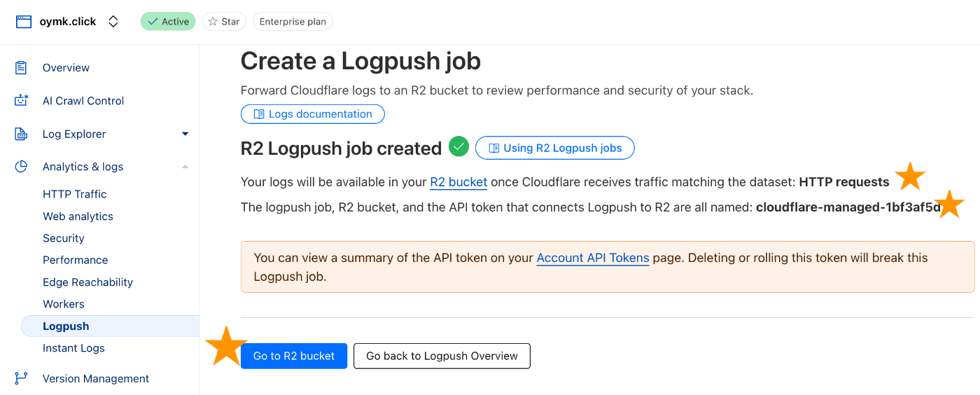Click the Analytics & logs pie chart icon

tap(21, 167)
